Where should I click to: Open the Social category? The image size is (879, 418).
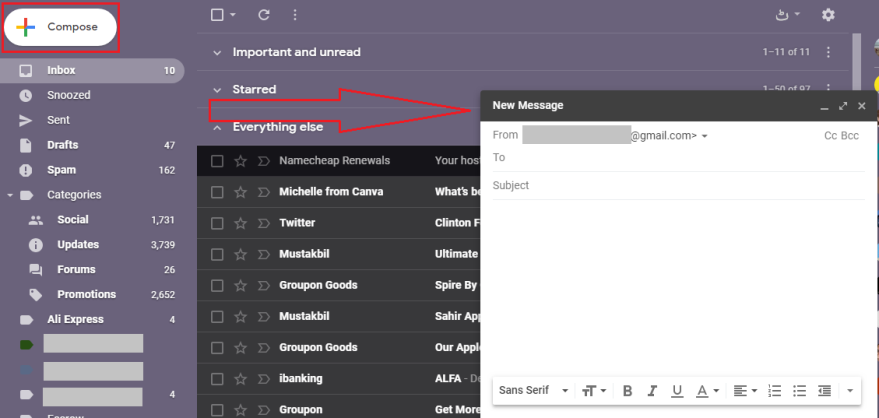coord(73,220)
